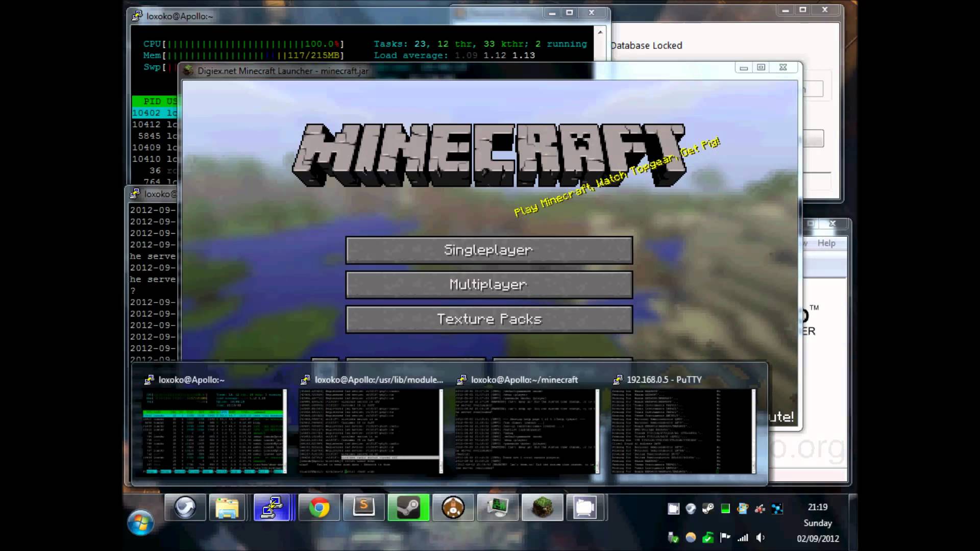The image size is (980, 551).
Task: Select the loxoko@Apollo:~/minecraft preview thumbnail
Action: [x=527, y=431]
